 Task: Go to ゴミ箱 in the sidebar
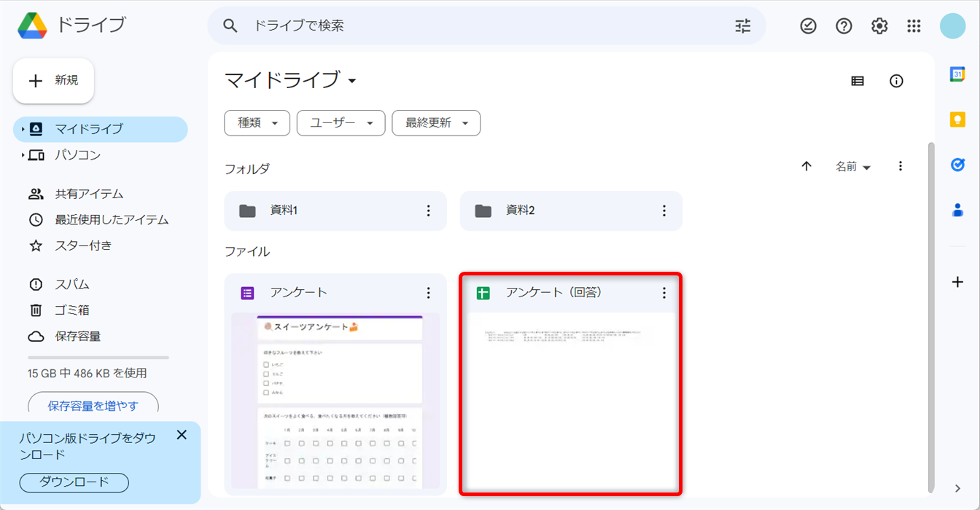click(x=71, y=310)
